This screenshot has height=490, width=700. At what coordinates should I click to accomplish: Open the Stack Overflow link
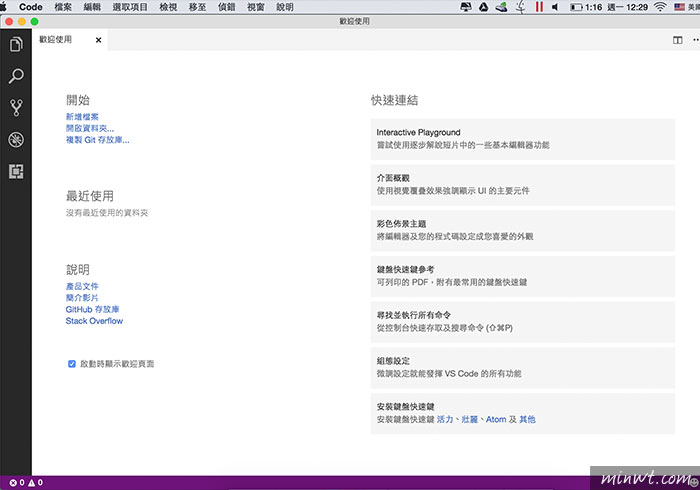[94, 321]
